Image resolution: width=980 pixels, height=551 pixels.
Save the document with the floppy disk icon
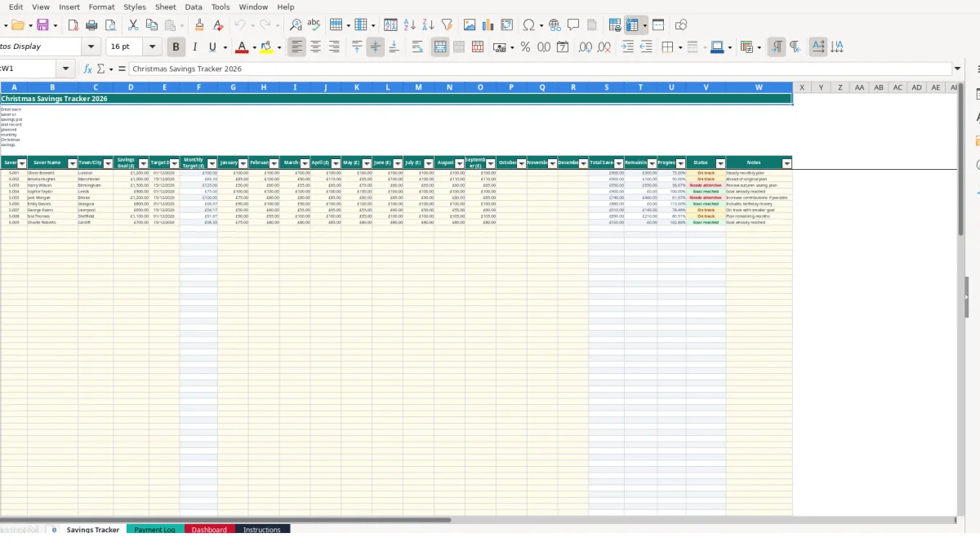click(x=42, y=25)
